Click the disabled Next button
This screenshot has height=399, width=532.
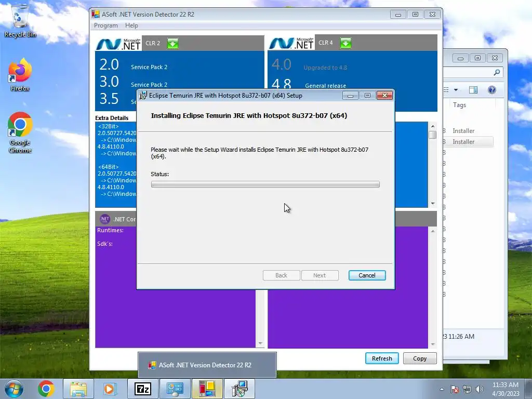coord(320,275)
